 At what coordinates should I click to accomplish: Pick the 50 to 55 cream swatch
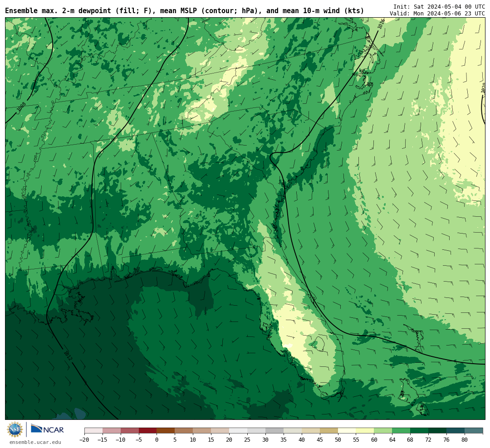(x=347, y=431)
